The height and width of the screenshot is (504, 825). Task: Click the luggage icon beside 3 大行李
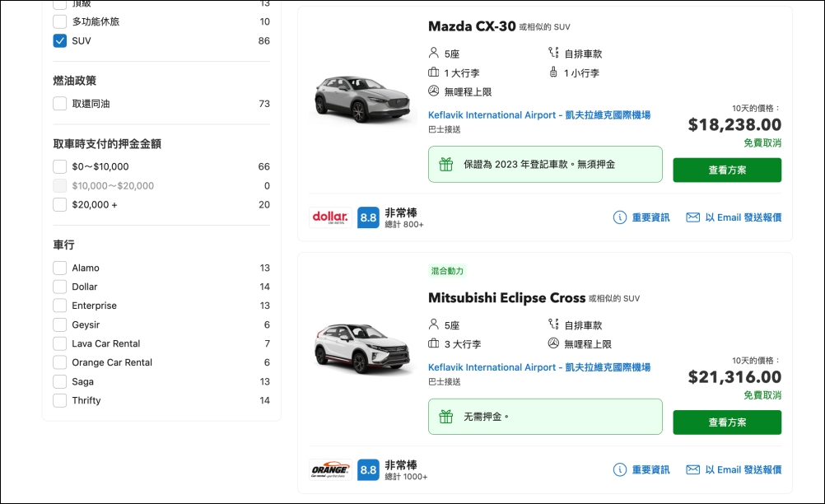434,343
